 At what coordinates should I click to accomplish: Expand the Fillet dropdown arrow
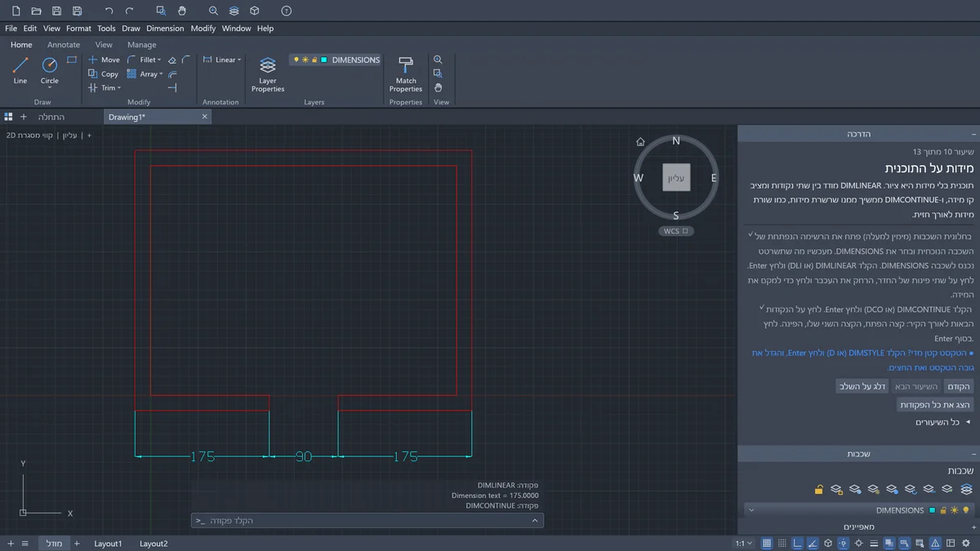point(159,60)
